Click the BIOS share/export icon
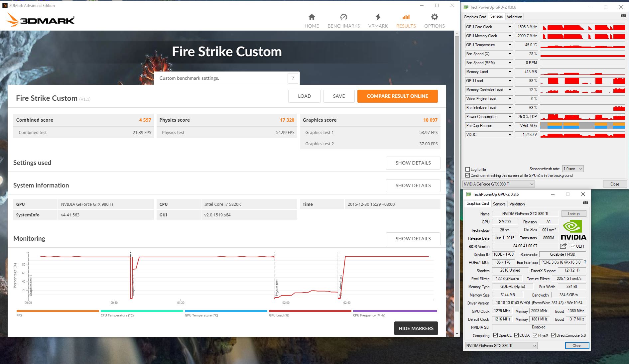 click(x=563, y=246)
